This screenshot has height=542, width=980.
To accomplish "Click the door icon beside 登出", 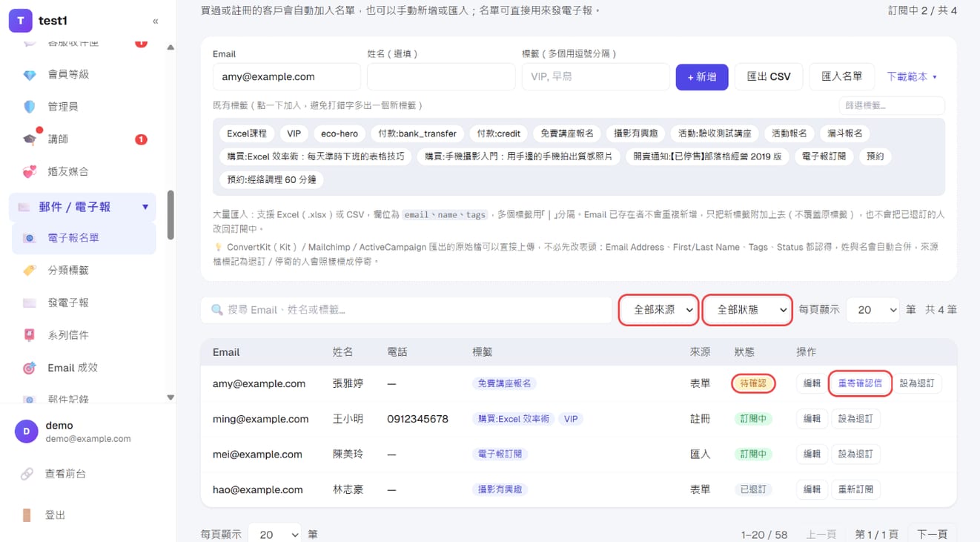I will click(x=27, y=515).
